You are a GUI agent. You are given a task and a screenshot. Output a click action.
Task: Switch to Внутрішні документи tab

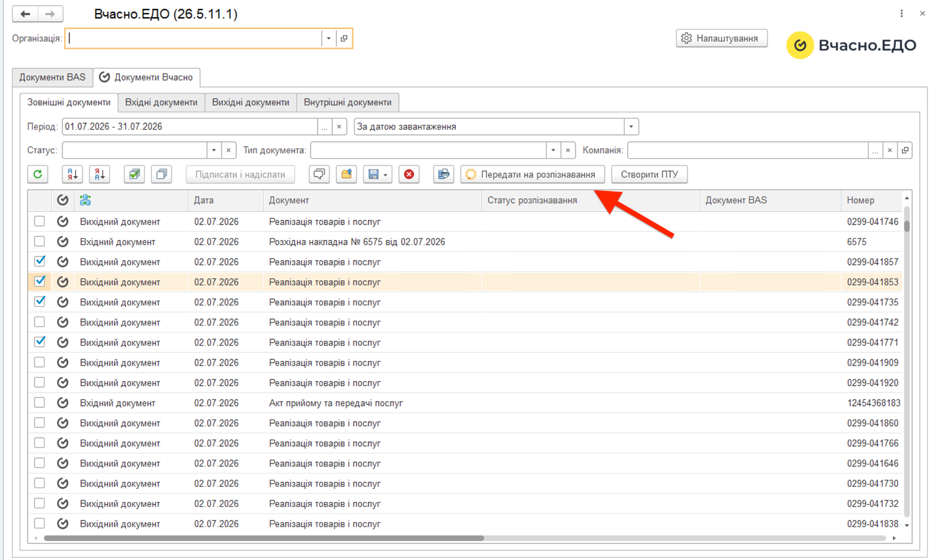pos(348,102)
